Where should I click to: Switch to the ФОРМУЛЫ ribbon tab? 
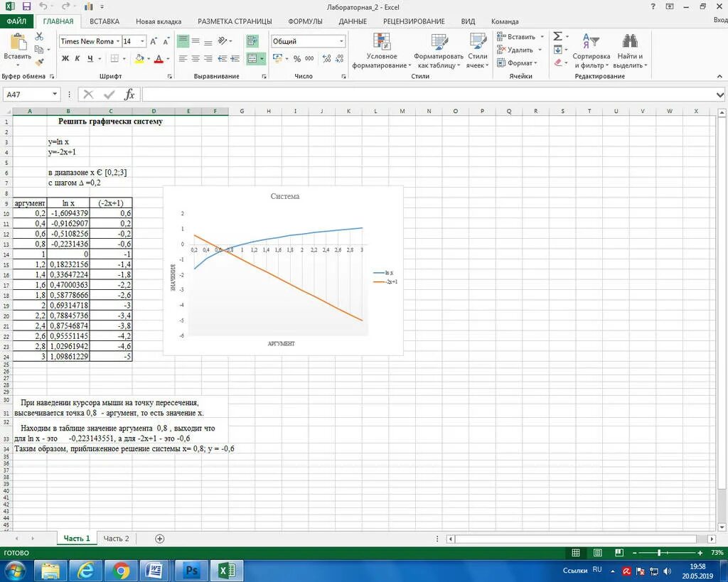tap(305, 21)
